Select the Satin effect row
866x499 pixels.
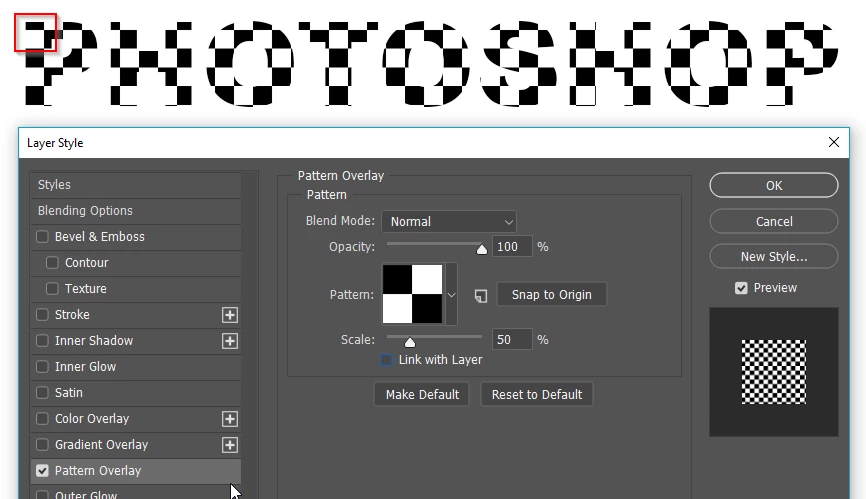[x=136, y=392]
